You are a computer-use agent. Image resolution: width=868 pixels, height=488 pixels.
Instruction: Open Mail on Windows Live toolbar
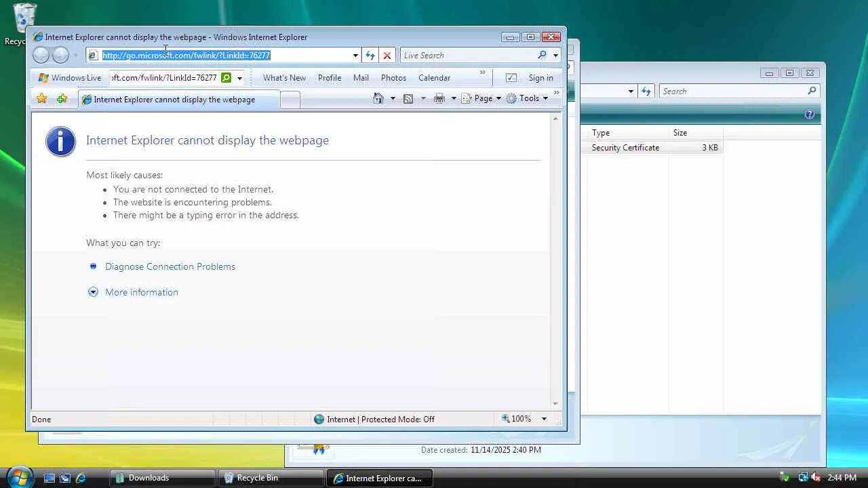(361, 78)
